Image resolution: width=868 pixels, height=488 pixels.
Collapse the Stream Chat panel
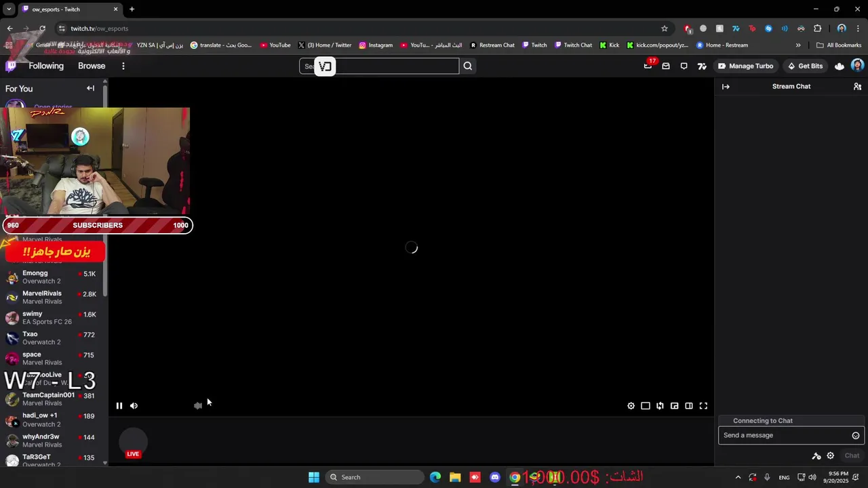point(726,87)
